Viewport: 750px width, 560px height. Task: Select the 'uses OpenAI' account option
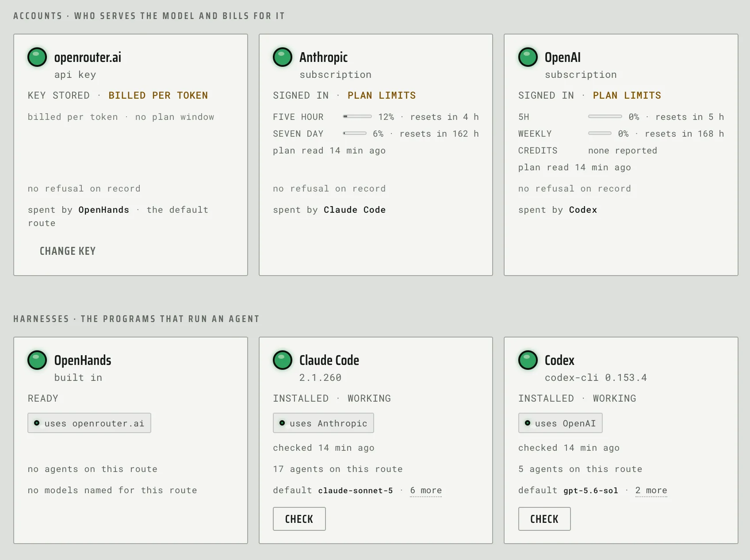pyautogui.click(x=560, y=423)
